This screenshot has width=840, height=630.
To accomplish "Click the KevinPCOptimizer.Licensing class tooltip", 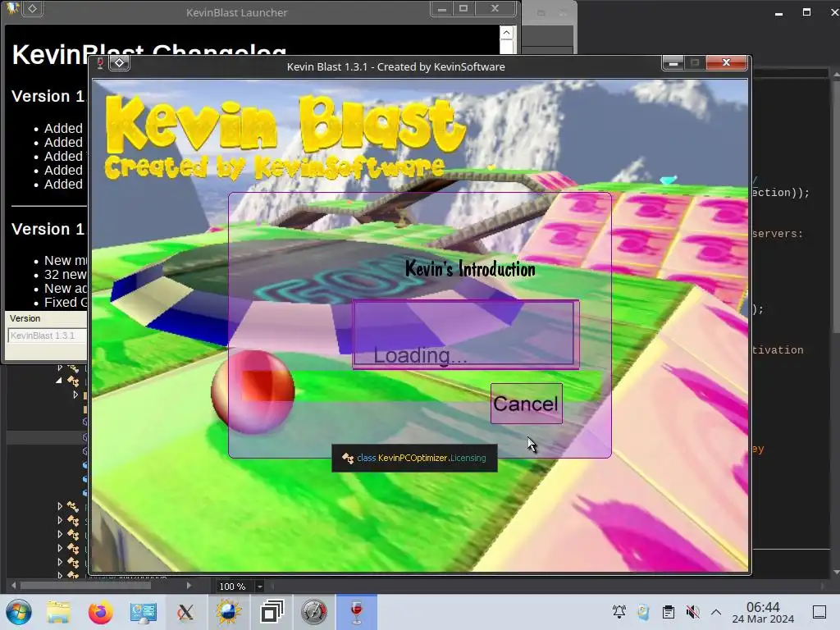I will (x=414, y=458).
